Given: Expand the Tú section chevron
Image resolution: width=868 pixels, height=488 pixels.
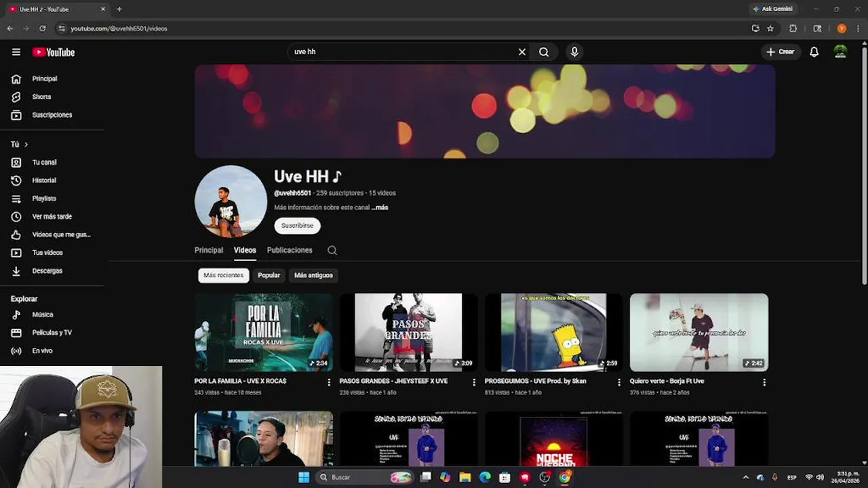Looking at the screenshot, I should pos(26,144).
